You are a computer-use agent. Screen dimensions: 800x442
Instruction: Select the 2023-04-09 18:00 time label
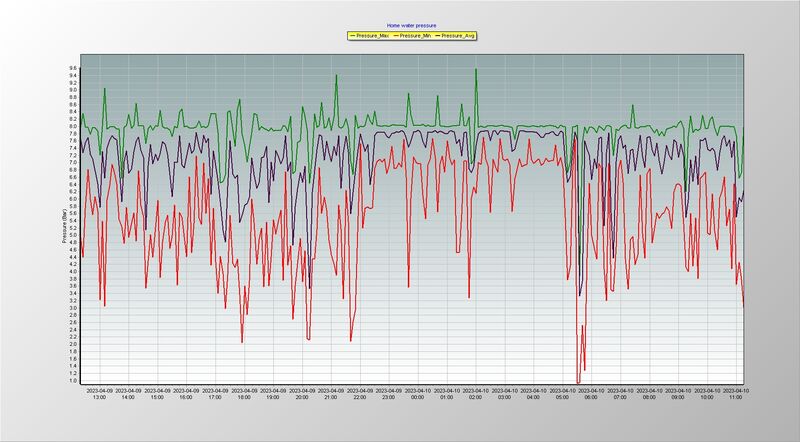tap(244, 394)
